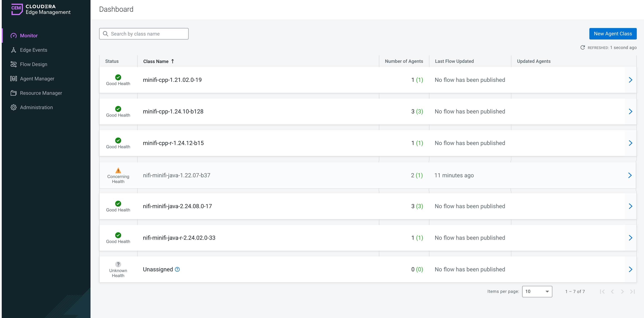The image size is (644, 318).
Task: Expand the minifi-cpp-1.24.10-b128 row chevron
Action: [630, 112]
